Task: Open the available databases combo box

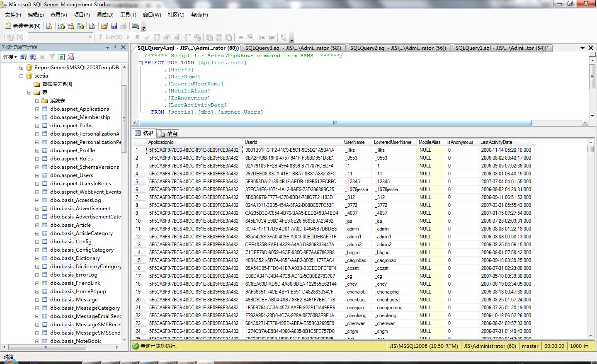Action: point(61,37)
